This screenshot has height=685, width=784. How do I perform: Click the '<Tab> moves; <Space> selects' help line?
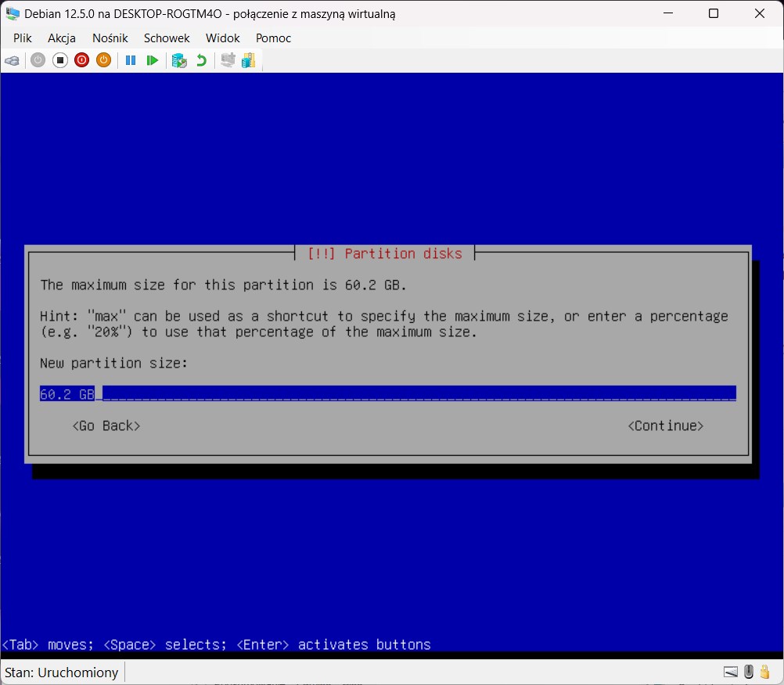(x=216, y=644)
